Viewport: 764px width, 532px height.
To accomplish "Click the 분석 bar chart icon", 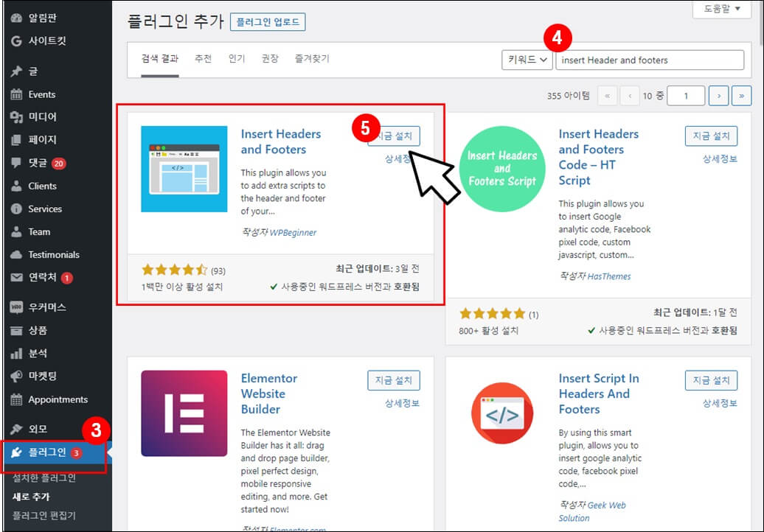I will (x=16, y=354).
